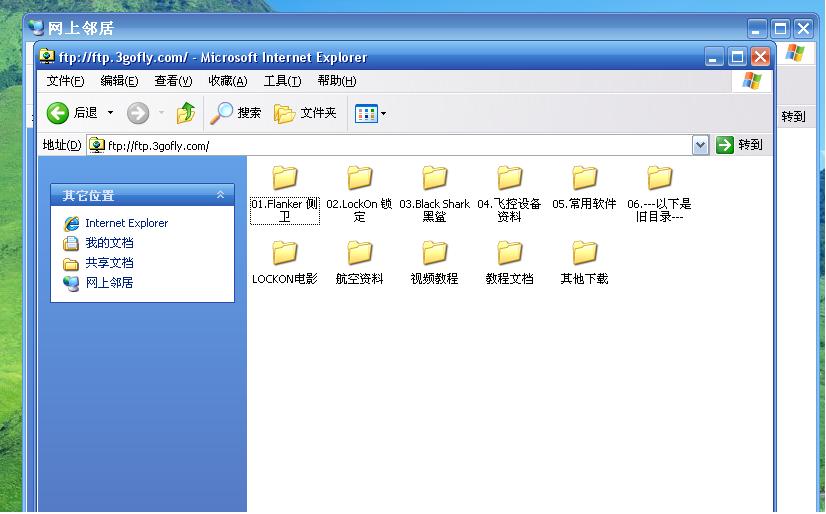
Task: Close the Internet Explorer FTP window
Action: [760, 56]
